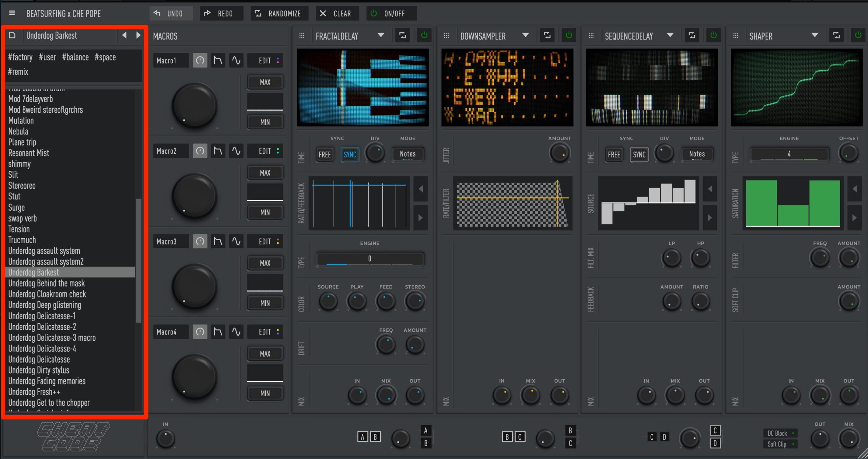Filter presets by #factory tag
Screen dimensions: 868x459
click(20, 57)
